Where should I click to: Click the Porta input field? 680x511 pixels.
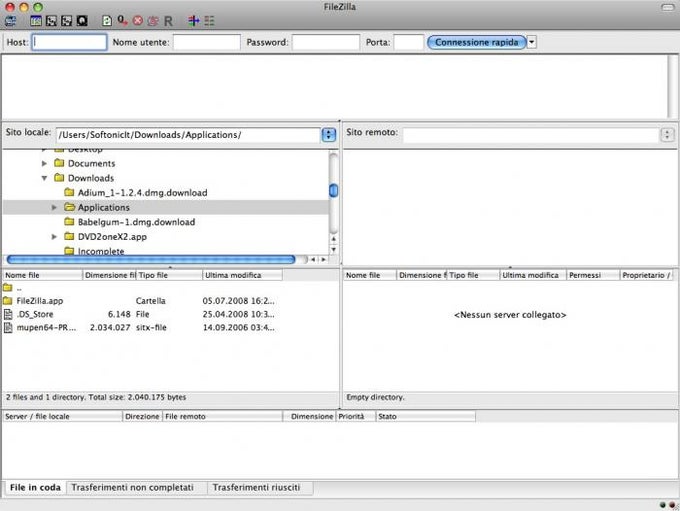(408, 43)
